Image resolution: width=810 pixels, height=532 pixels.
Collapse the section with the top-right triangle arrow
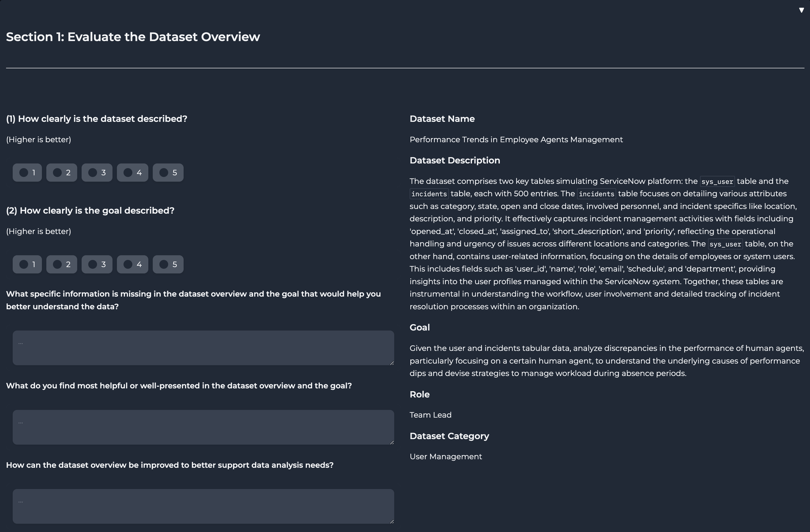click(x=801, y=10)
